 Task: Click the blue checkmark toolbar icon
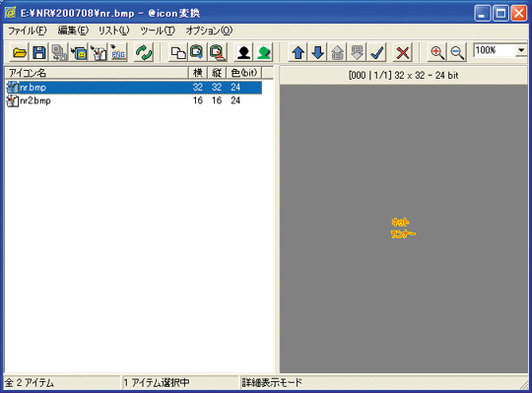(x=377, y=52)
